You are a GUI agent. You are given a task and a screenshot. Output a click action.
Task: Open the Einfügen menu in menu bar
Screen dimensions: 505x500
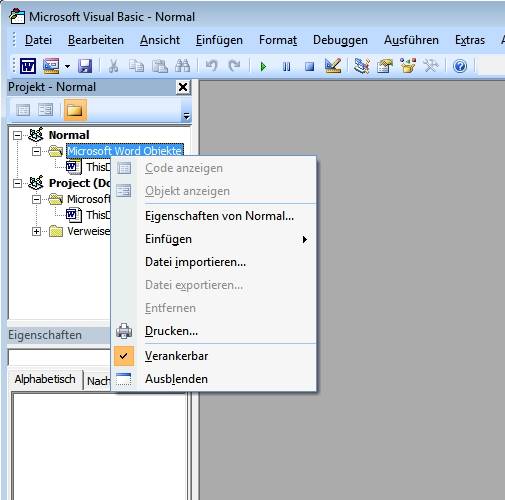(x=219, y=40)
